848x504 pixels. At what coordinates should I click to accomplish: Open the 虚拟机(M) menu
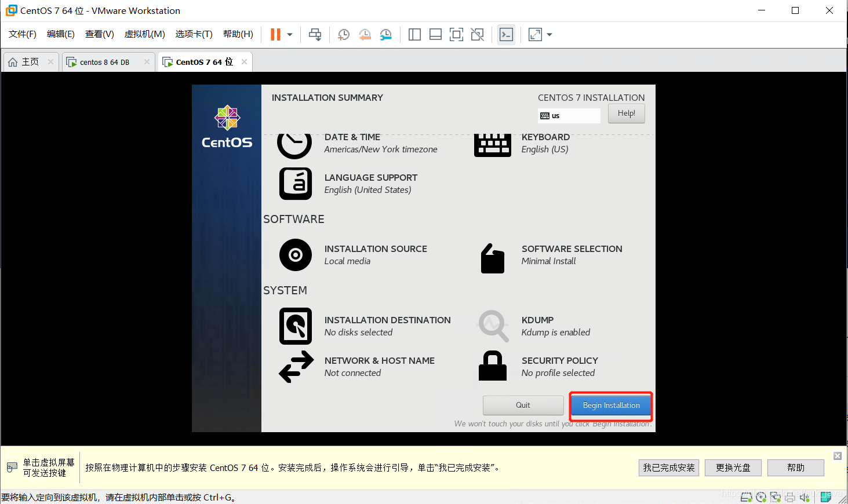pyautogui.click(x=145, y=34)
